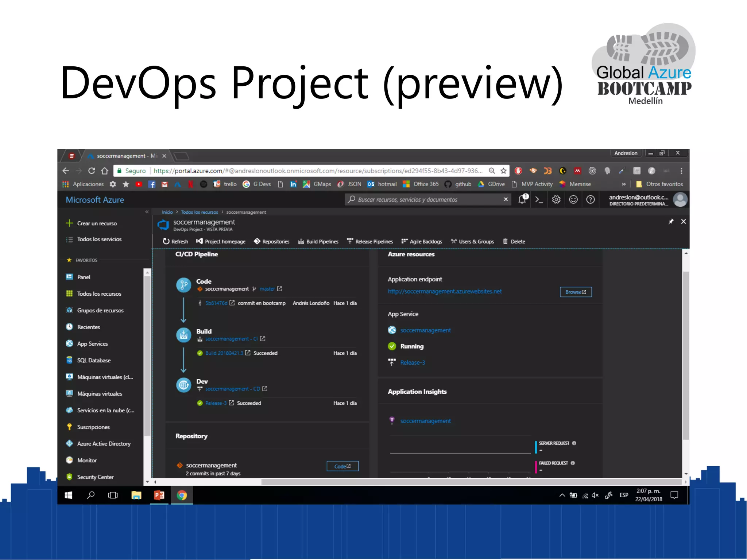747x560 pixels.
Task: Click the feedback smiley icon
Action: tap(573, 199)
